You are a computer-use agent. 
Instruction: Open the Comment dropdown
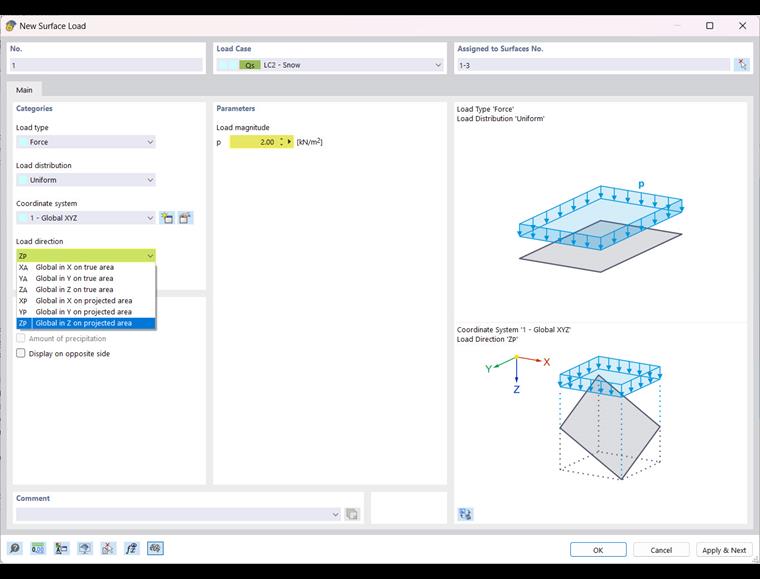pos(335,514)
